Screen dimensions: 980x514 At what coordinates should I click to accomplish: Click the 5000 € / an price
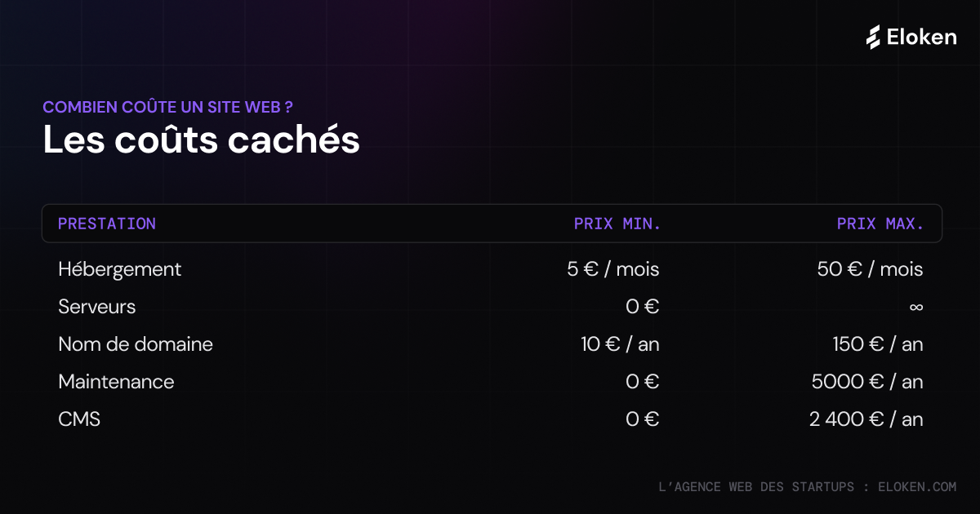pos(867,382)
